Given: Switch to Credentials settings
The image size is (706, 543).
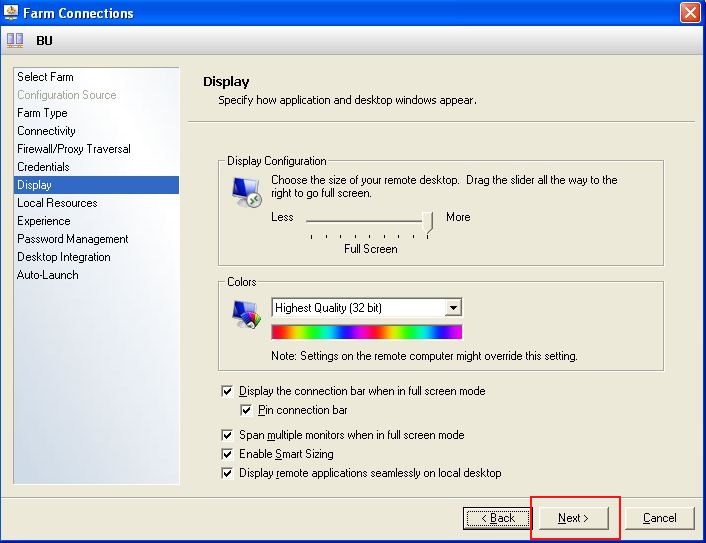Looking at the screenshot, I should 43,167.
